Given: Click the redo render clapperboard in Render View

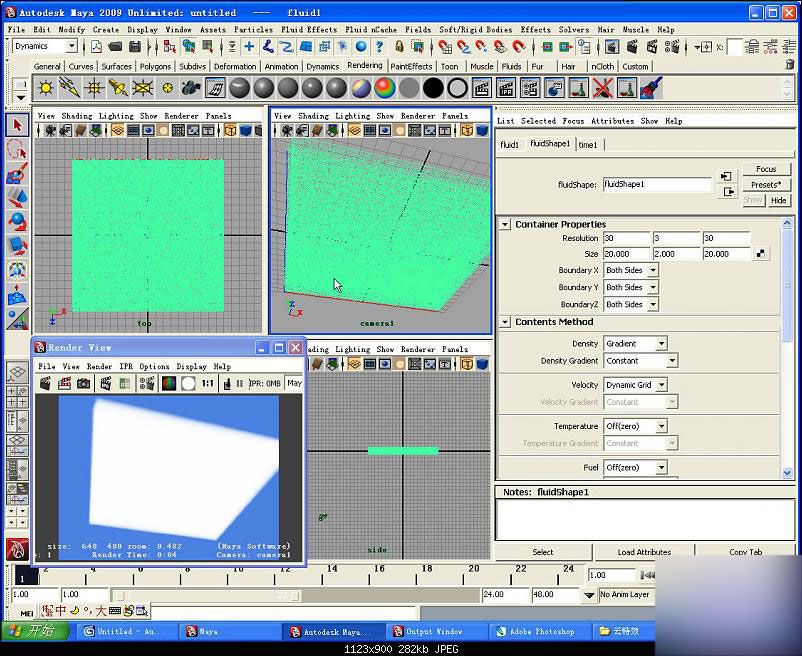Looking at the screenshot, I should (46, 383).
